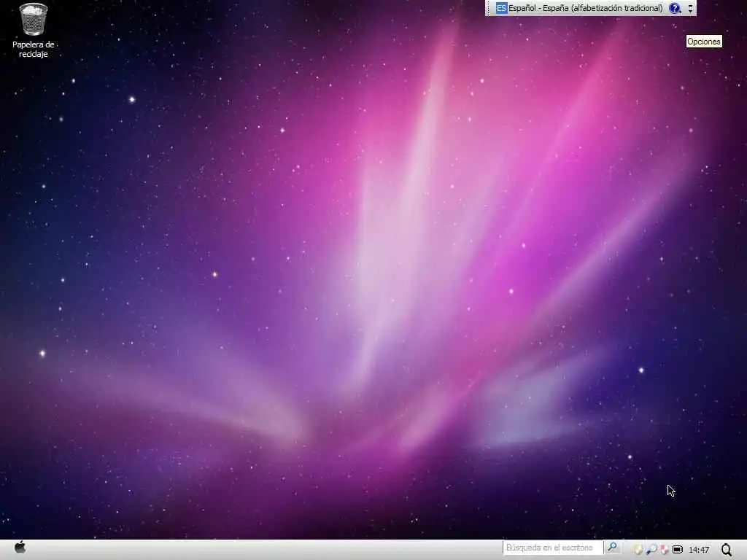Screen dimensions: 747x560
Task: Click the blue magnifier tray icon
Action: [x=651, y=550]
